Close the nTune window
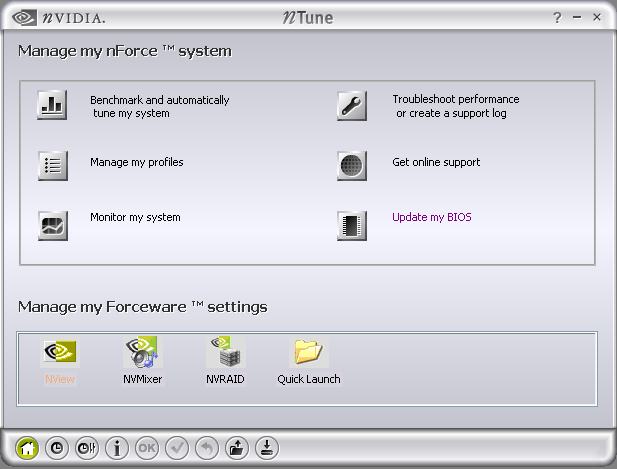 pyautogui.click(x=597, y=17)
